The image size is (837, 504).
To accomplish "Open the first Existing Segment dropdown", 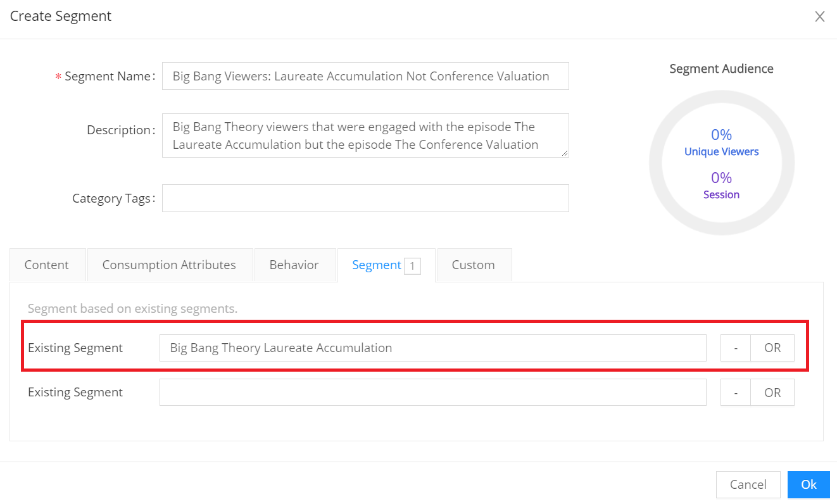I will point(432,348).
